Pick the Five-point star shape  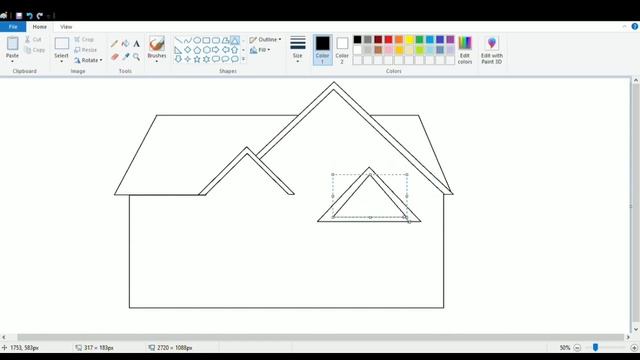(197, 59)
